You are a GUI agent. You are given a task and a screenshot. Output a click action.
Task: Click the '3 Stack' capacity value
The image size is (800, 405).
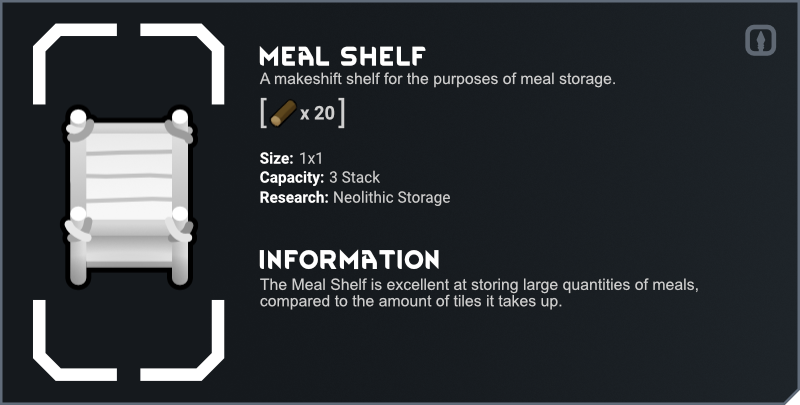pyautogui.click(x=354, y=177)
